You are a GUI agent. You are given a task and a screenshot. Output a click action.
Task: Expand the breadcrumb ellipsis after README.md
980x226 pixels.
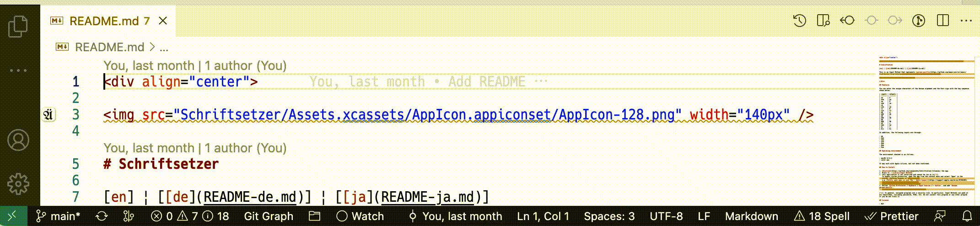(x=164, y=47)
